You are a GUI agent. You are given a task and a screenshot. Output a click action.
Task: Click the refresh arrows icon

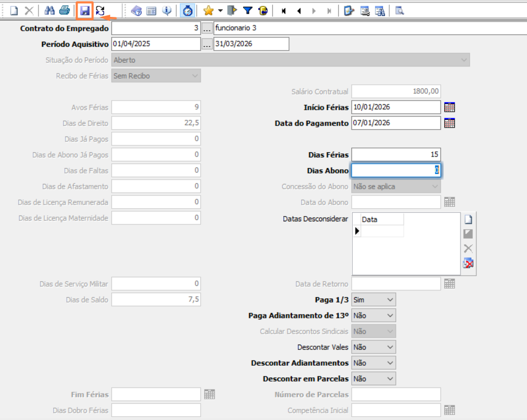coord(100,11)
